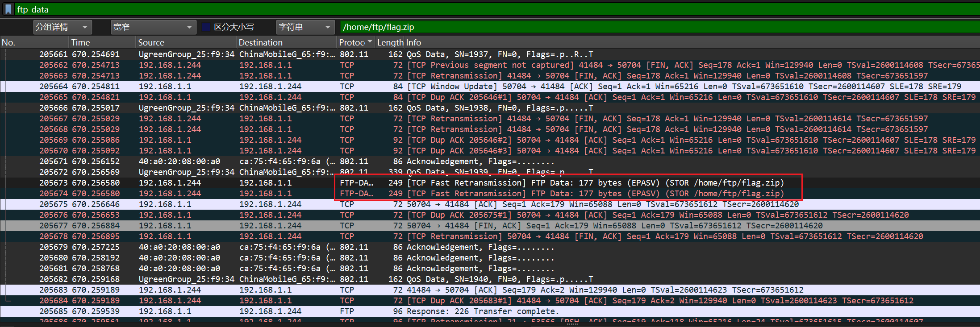Viewport: 980px width, 327px height.
Task: Open the 分组详情 search-in dropdown
Action: (63, 27)
